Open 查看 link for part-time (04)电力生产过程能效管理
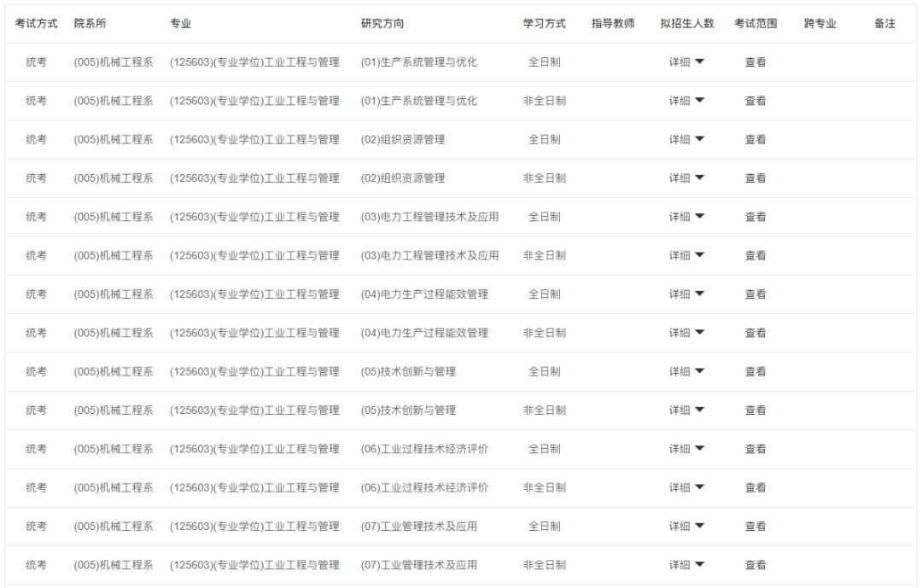The image size is (922, 588). click(756, 333)
